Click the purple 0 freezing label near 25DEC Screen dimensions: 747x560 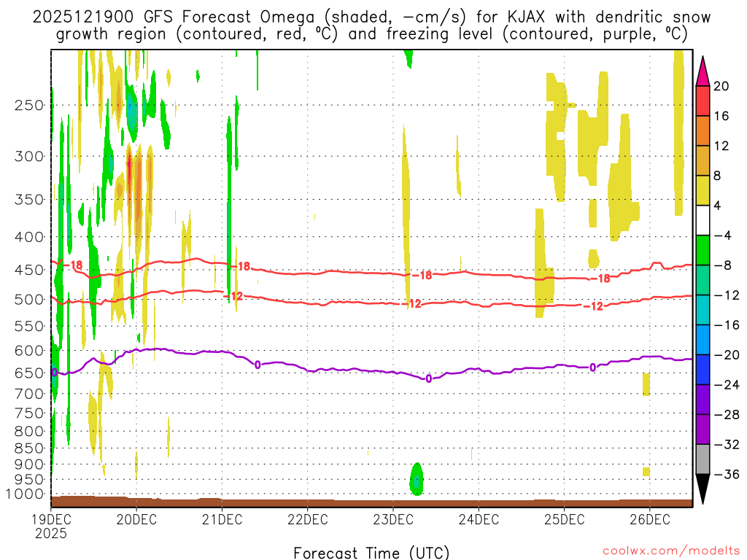point(592,367)
